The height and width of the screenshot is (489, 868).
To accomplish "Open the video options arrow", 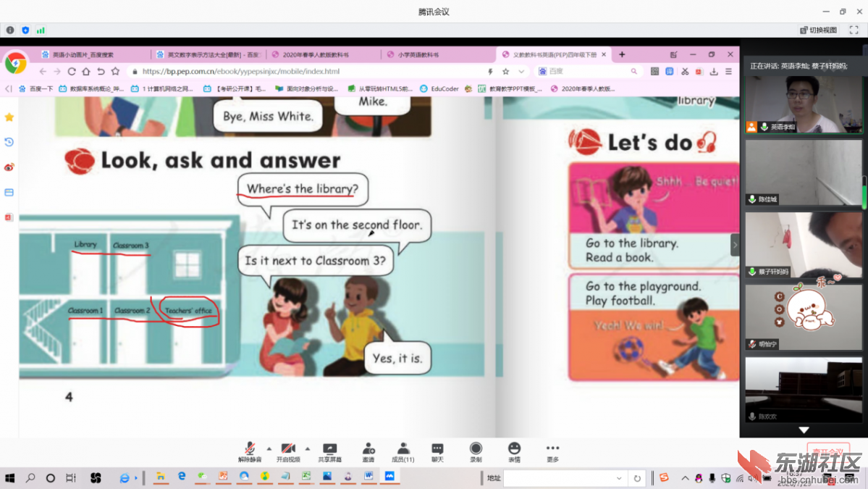I will 308,448.
